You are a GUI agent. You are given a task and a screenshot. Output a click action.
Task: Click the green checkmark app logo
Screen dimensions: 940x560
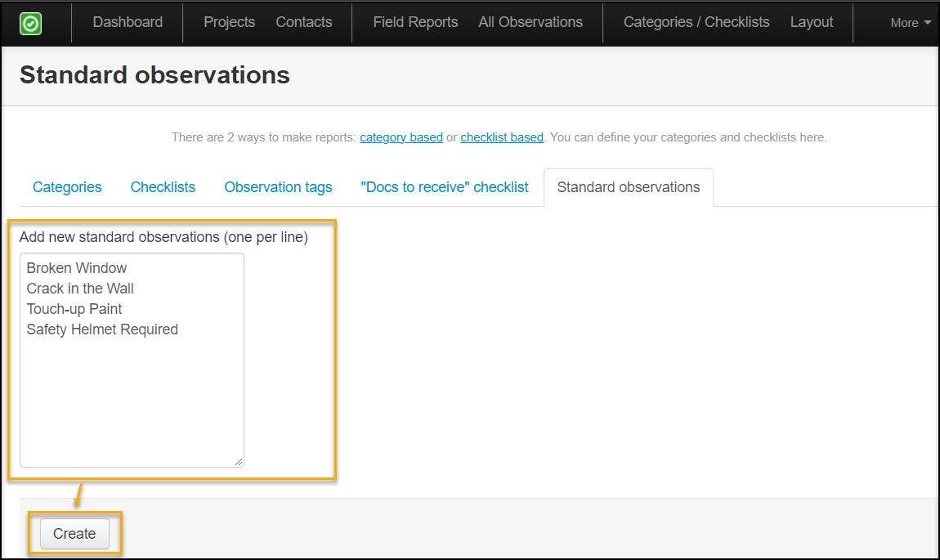pos(30,24)
